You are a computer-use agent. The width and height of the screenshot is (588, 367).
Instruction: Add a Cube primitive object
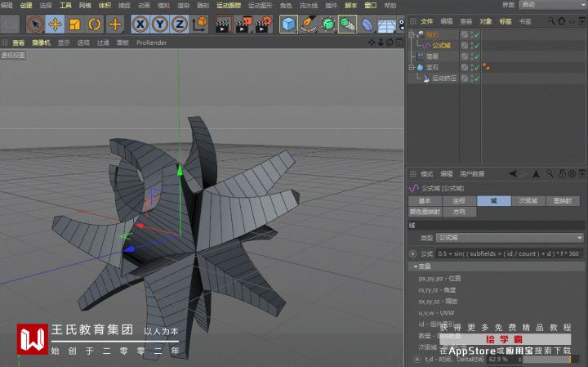(x=288, y=25)
